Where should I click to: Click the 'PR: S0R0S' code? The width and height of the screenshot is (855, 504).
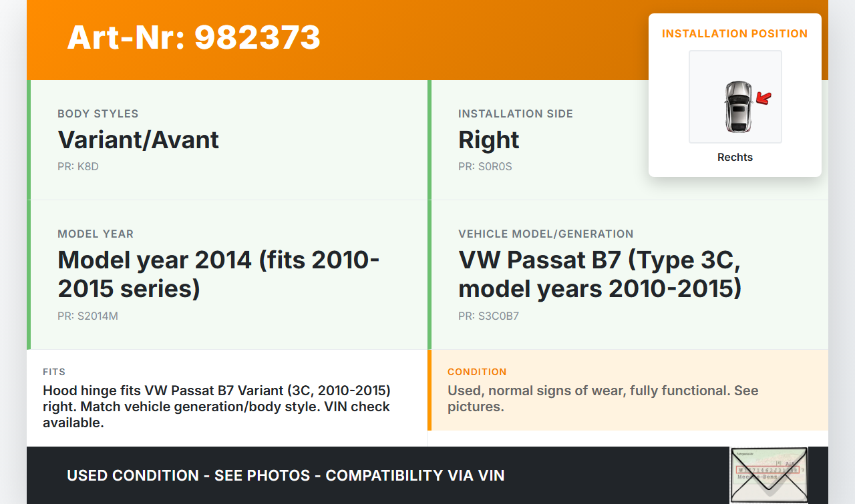485,166
